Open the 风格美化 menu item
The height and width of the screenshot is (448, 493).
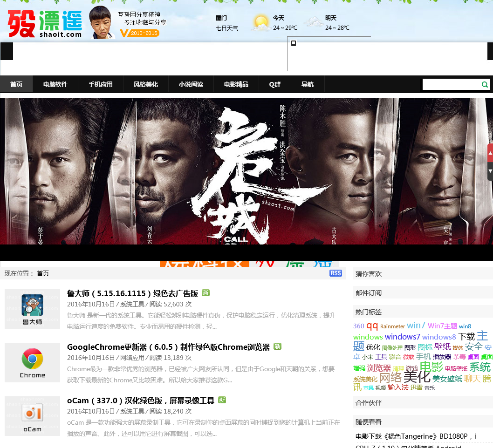pyautogui.click(x=146, y=84)
